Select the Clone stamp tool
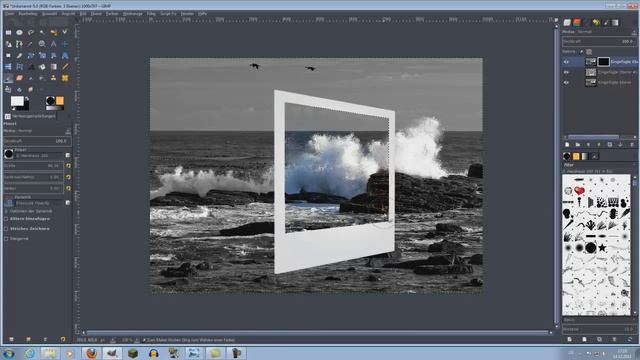The width and height of the screenshot is (640, 360). click(x=53, y=78)
